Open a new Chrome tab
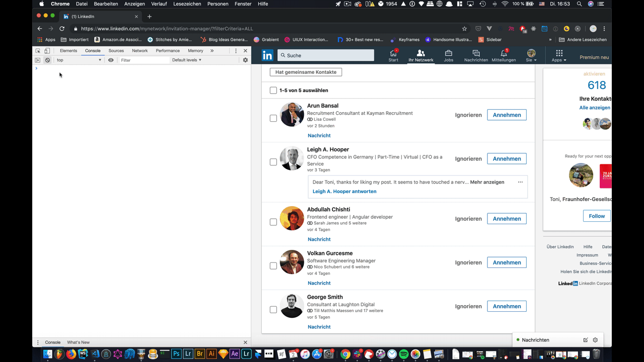Screen dimensions: 644x362 (x=149, y=17)
